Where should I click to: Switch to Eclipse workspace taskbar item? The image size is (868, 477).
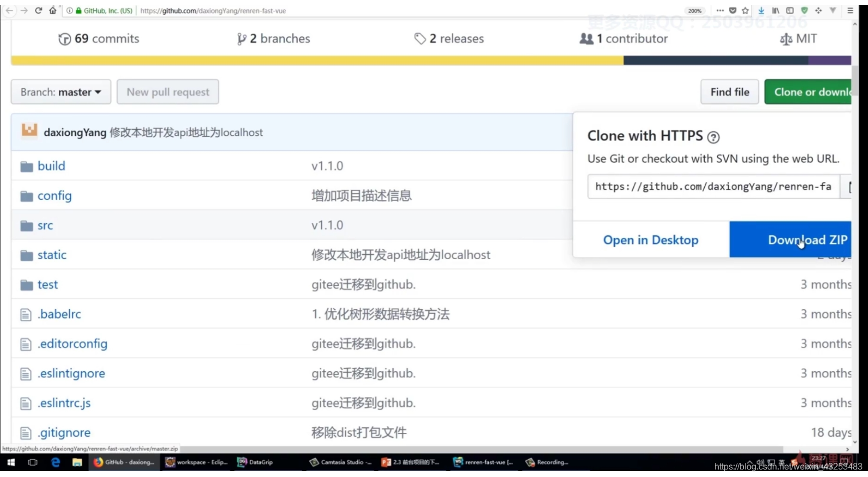197,462
